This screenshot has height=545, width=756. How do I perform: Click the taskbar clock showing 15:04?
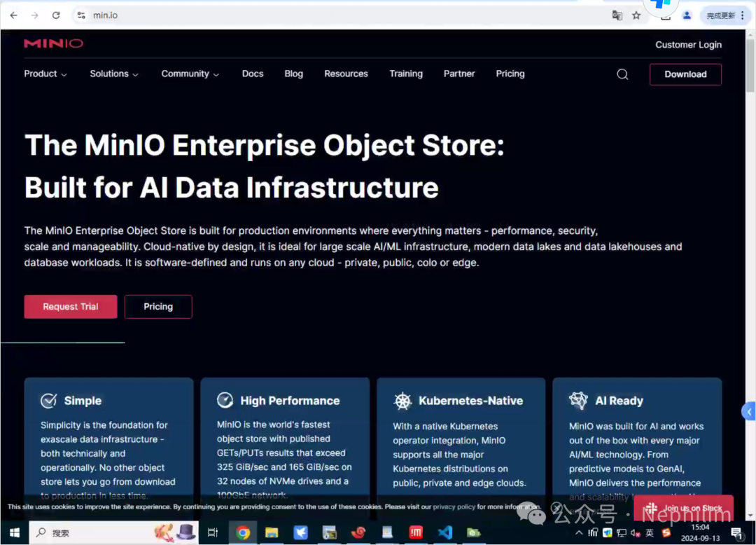click(700, 532)
